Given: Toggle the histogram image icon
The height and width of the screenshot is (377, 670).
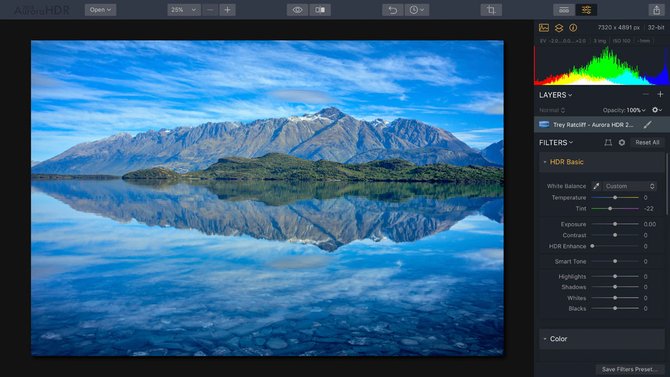Looking at the screenshot, I should tap(544, 28).
